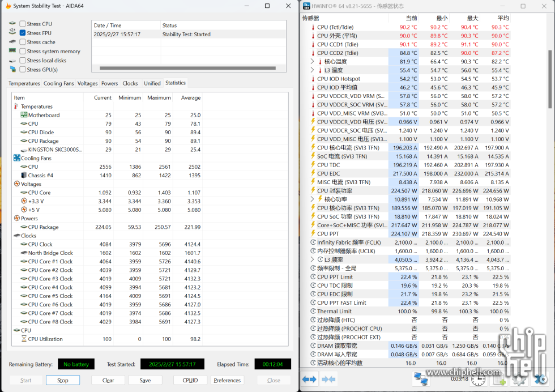Click the Cooling Fans blue fan icon

pos(16,158)
